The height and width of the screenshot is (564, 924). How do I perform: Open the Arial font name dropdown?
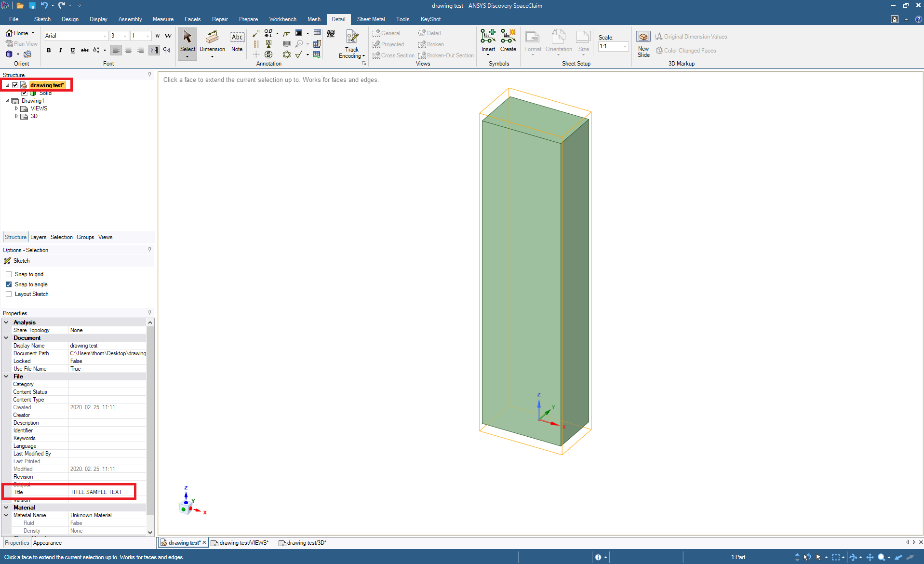pos(105,36)
